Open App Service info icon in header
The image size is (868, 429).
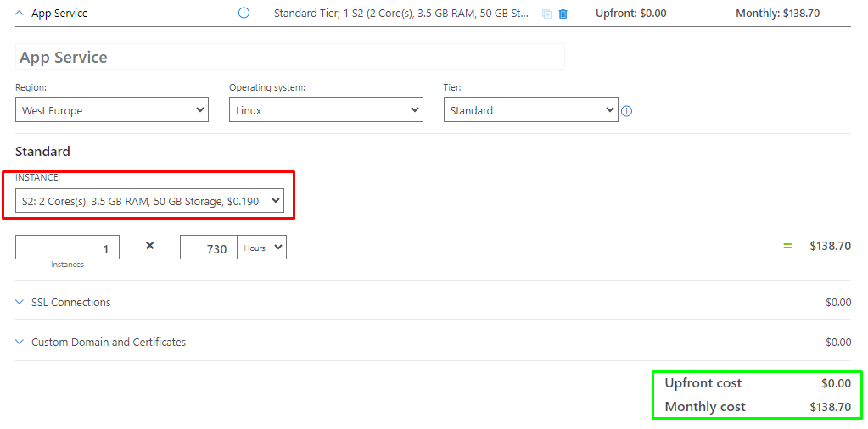point(244,14)
